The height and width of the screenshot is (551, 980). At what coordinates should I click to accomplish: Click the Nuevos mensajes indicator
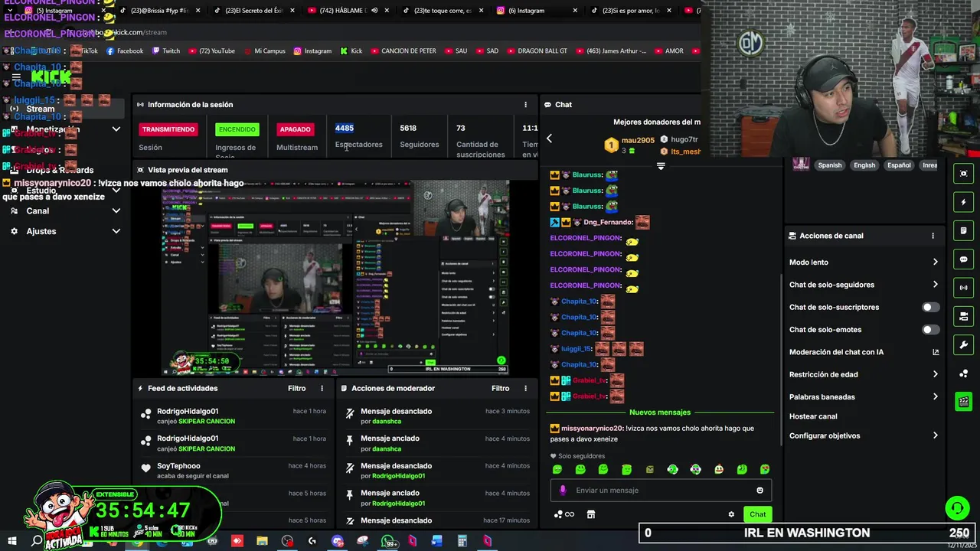[x=660, y=412]
